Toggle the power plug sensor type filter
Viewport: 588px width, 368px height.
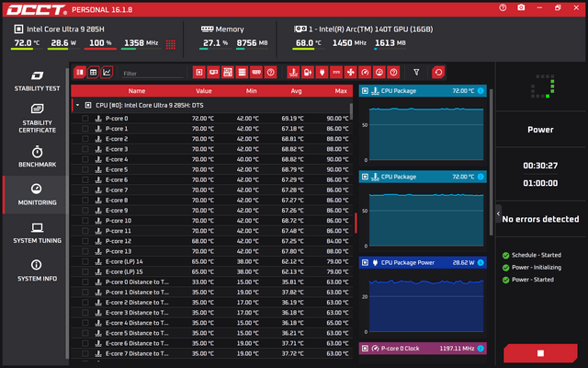322,72
